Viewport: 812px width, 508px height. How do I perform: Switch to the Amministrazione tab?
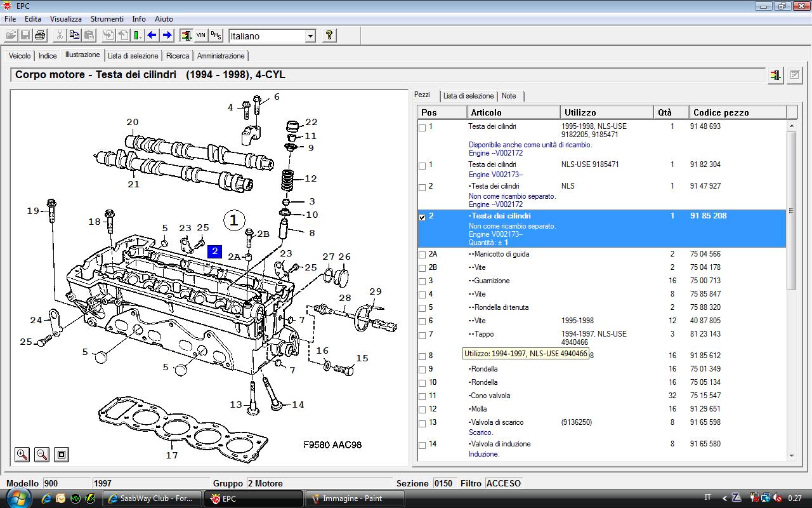(x=221, y=56)
